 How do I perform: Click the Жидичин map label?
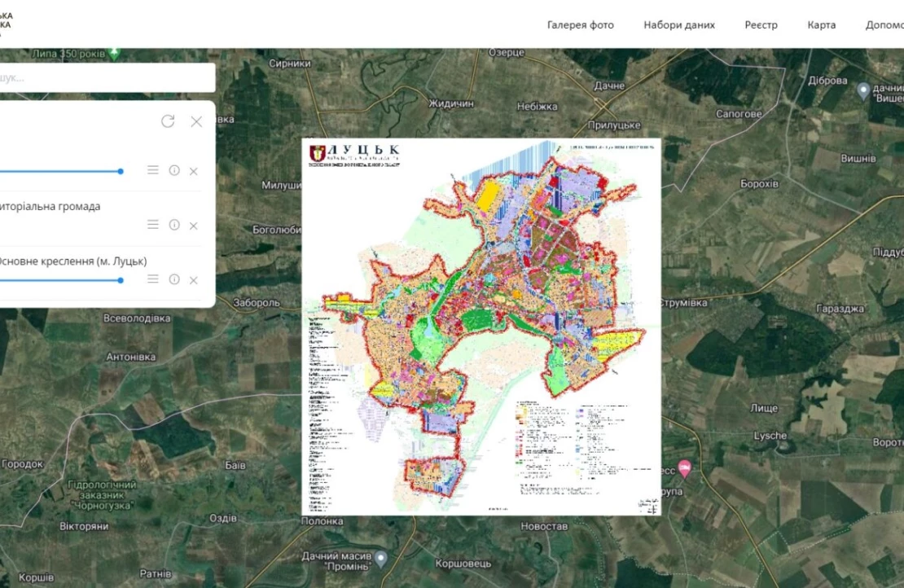451,103
